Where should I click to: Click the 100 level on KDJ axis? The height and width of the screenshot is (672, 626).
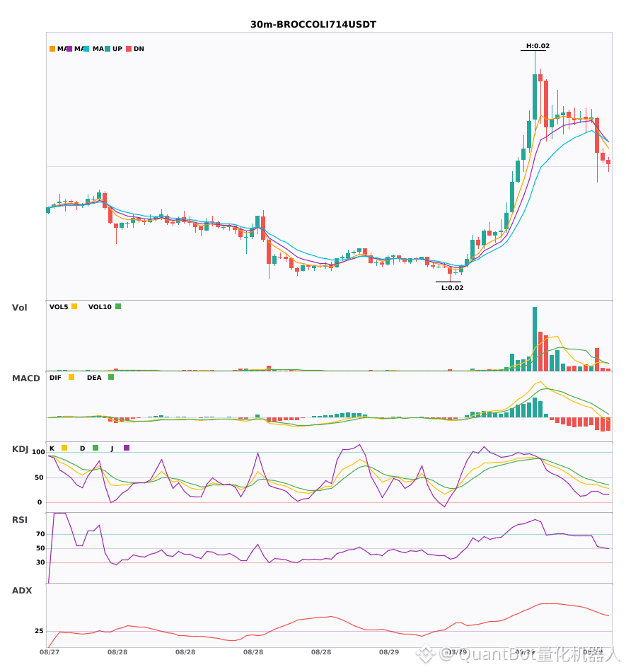(38, 452)
